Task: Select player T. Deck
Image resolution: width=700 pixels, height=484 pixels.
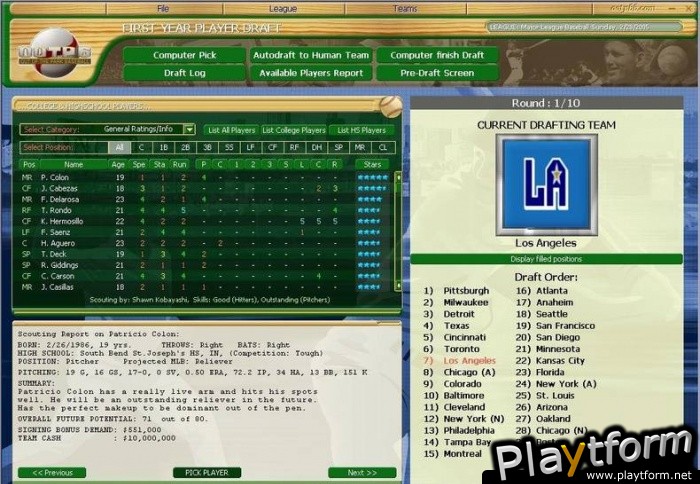Action: [205, 254]
